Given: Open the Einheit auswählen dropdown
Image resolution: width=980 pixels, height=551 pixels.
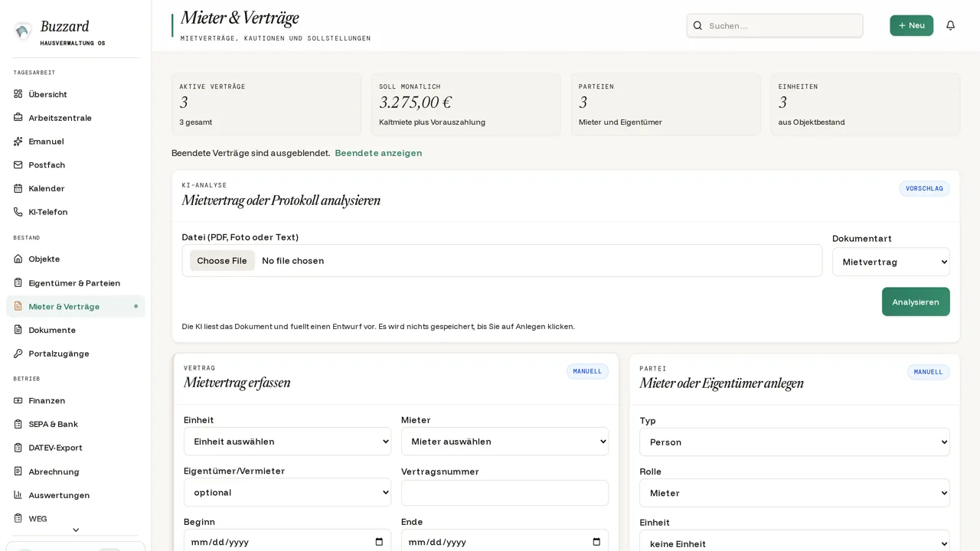Looking at the screenshot, I should [x=287, y=441].
